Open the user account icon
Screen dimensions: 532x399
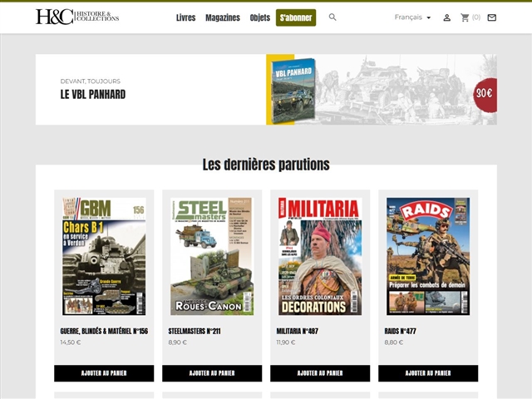pyautogui.click(x=447, y=17)
